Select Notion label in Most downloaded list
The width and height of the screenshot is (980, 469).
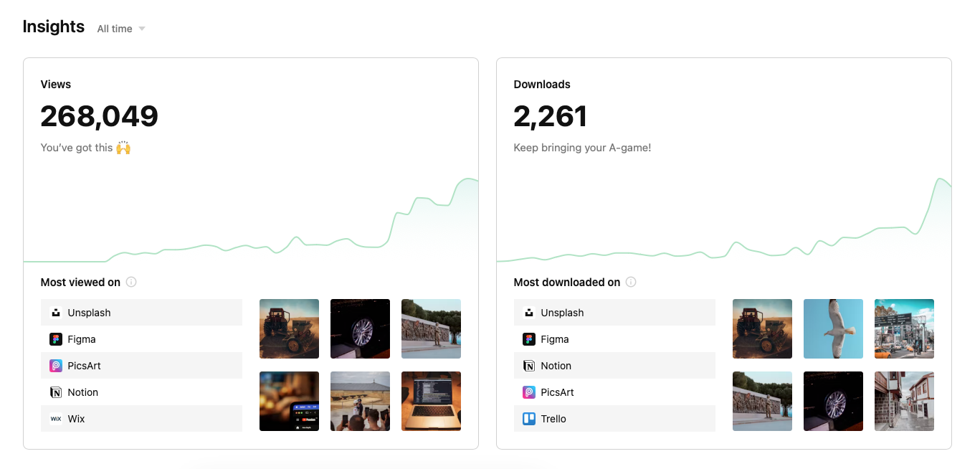click(x=556, y=366)
